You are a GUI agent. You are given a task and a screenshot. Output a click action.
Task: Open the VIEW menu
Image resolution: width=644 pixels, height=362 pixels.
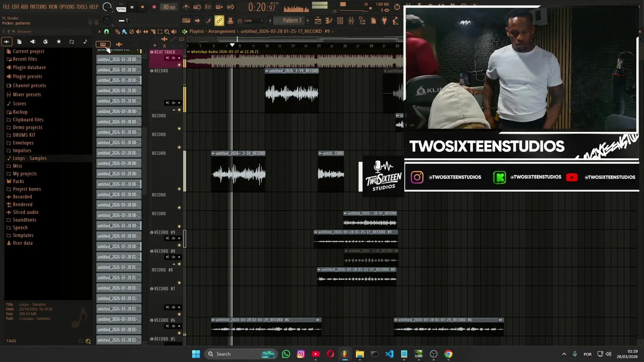[x=53, y=7]
